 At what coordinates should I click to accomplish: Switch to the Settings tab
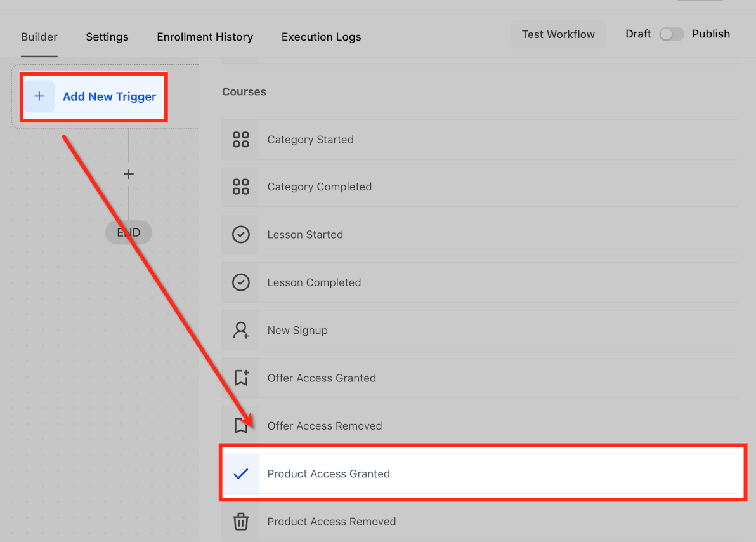(107, 37)
